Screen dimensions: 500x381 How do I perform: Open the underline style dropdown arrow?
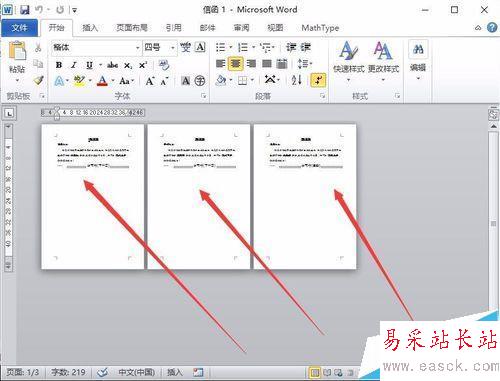pos(100,65)
